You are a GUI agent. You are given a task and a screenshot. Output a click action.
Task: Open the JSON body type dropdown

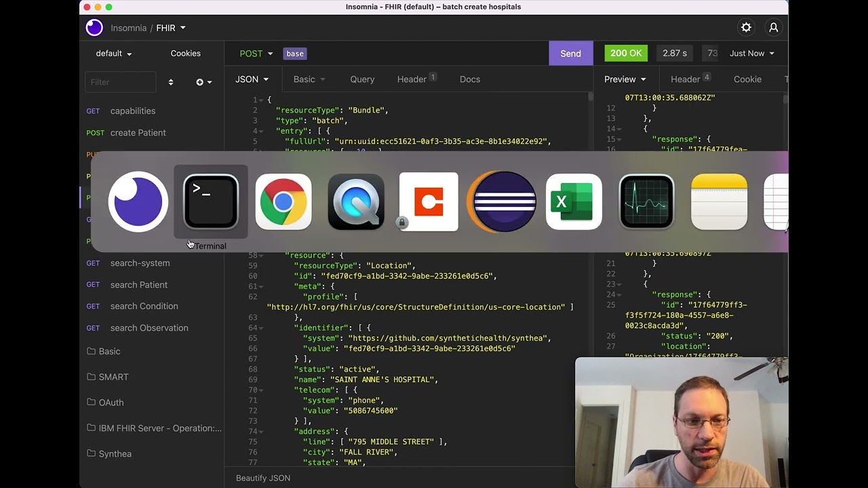[x=252, y=79]
